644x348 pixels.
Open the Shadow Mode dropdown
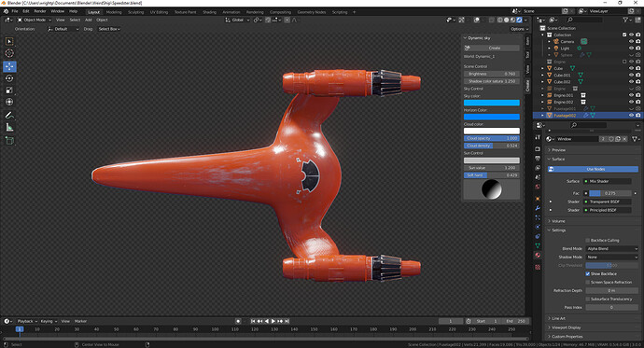[612, 257]
